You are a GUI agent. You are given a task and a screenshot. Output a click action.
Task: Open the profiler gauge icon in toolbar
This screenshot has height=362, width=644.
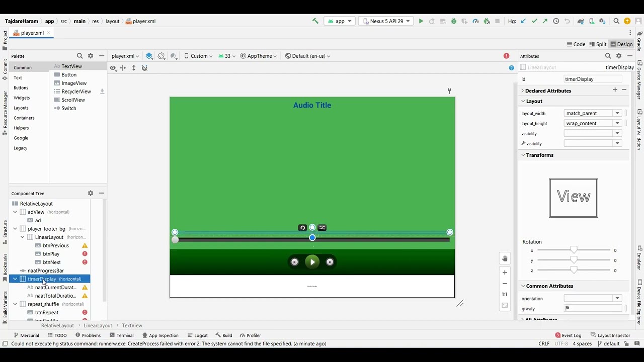coord(475,21)
